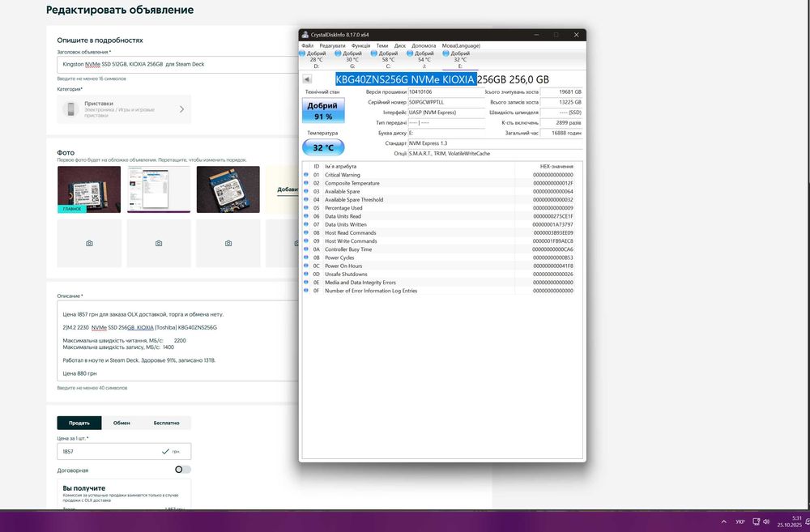Click first empty photo slot camera icon
810x532 pixels.
tap(89, 243)
